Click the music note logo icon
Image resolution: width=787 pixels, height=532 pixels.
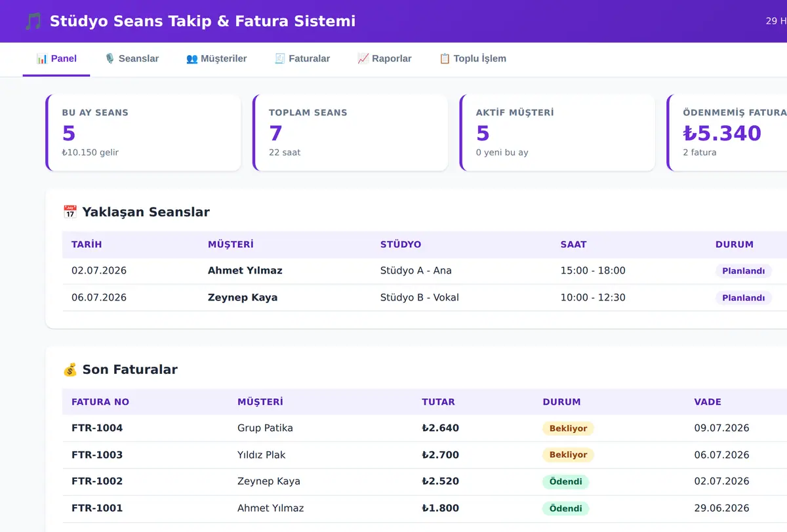point(33,21)
